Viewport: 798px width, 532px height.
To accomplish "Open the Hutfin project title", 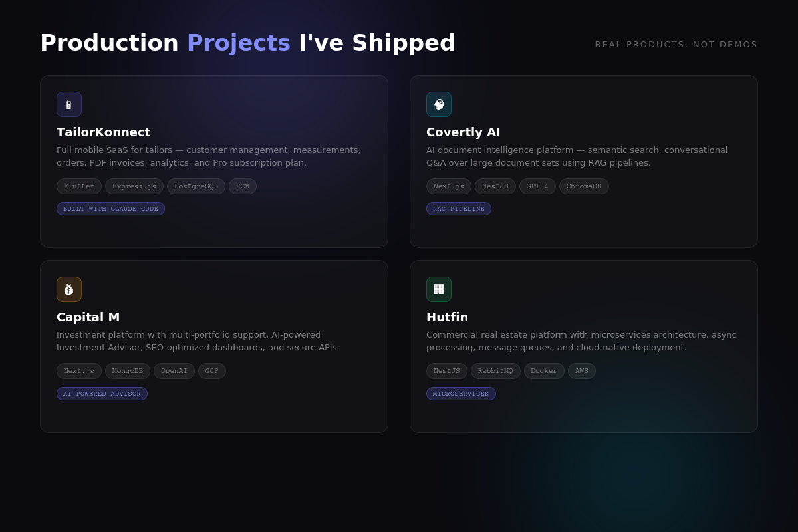I will pyautogui.click(x=447, y=317).
